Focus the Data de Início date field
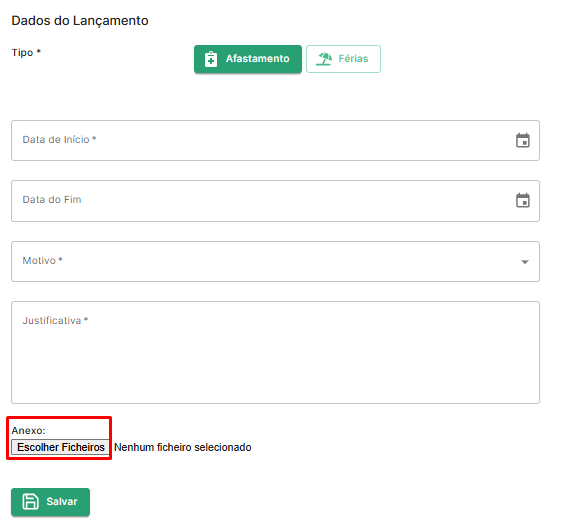This screenshot has width=567, height=532. click(x=275, y=140)
